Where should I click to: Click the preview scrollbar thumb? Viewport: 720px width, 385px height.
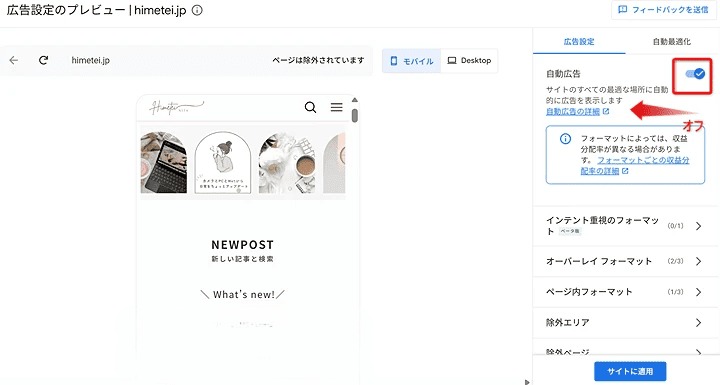click(x=354, y=115)
